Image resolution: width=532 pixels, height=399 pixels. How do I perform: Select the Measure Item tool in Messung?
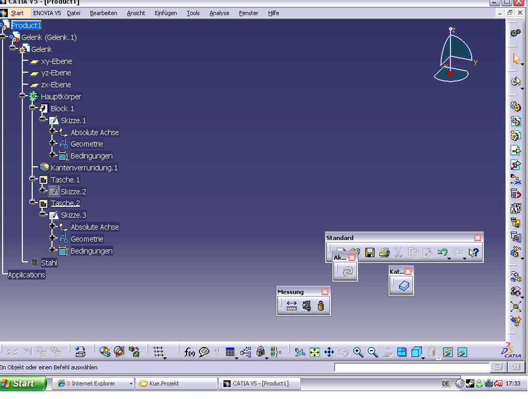tap(307, 305)
